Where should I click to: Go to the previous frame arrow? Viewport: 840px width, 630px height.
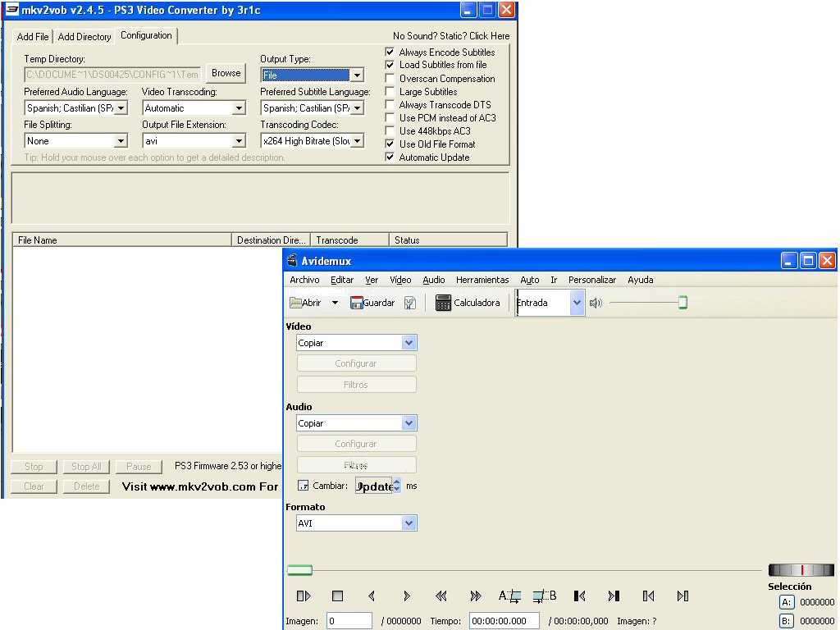(x=372, y=596)
